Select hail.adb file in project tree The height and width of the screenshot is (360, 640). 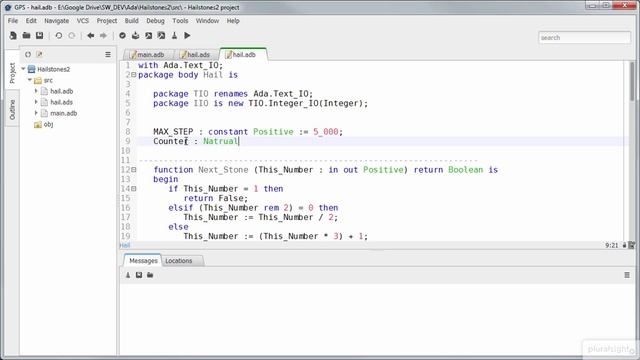(x=61, y=91)
